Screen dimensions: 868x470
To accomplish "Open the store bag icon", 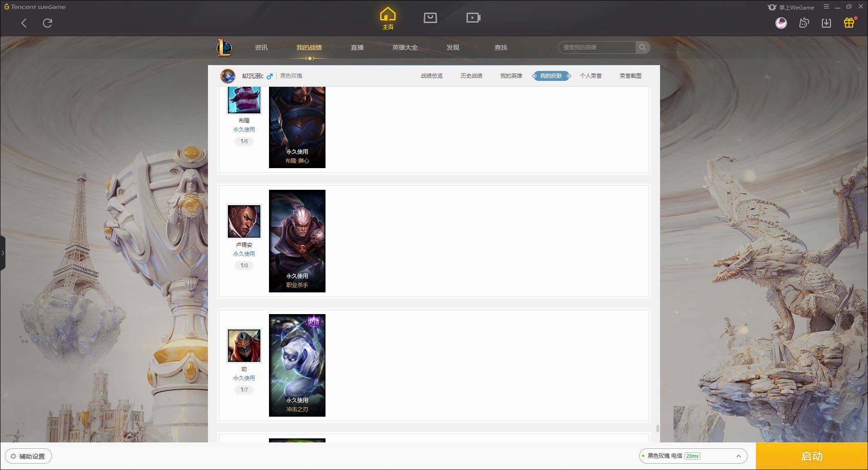I will (430, 18).
